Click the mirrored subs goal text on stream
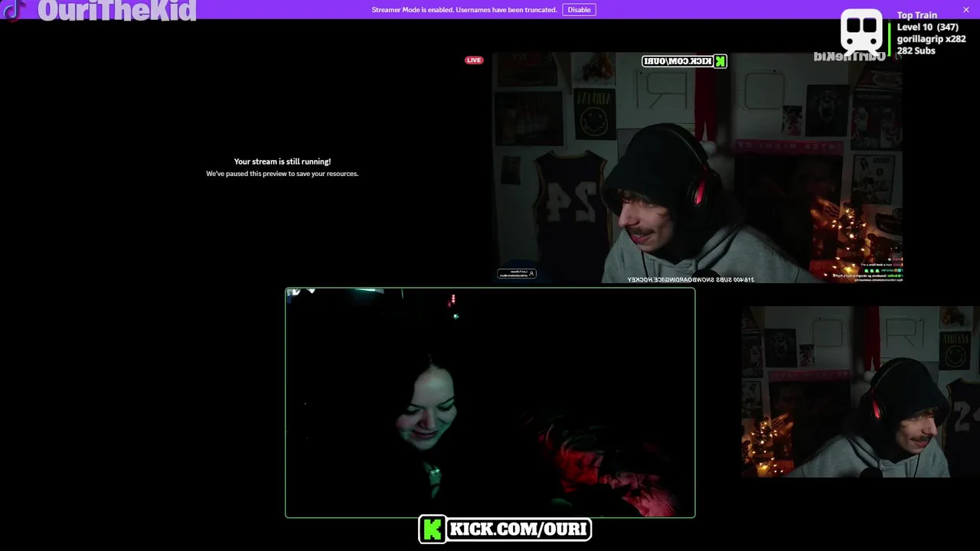 pos(691,279)
